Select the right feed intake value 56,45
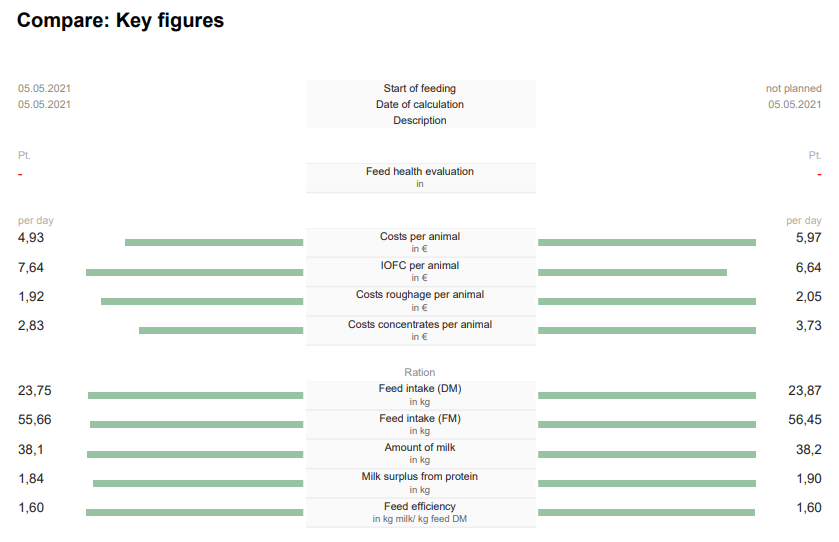 [x=805, y=419]
